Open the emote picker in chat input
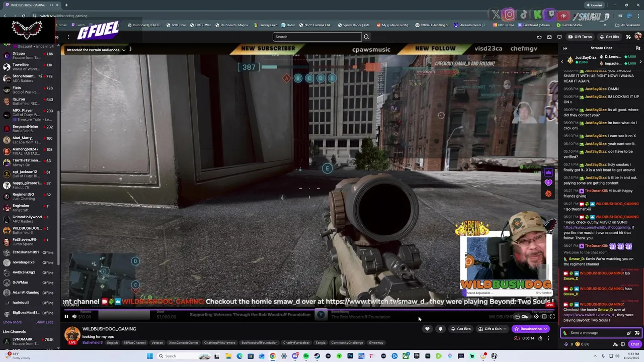 [x=637, y=333]
